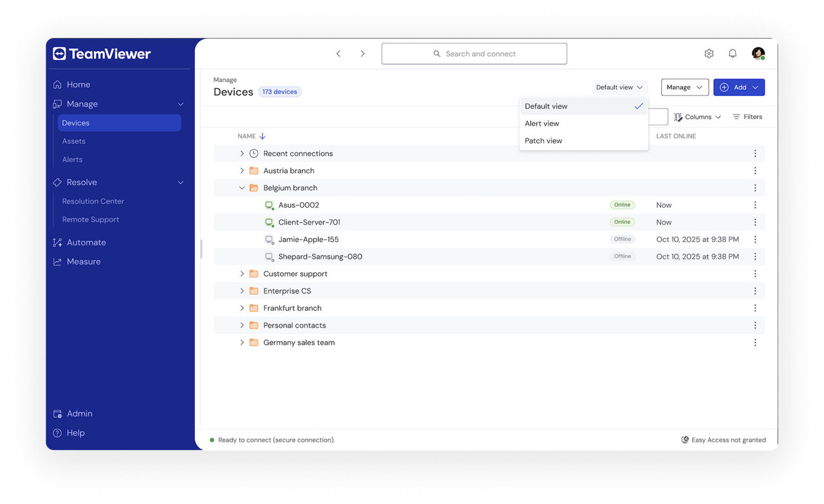824x504 pixels.
Task: Expand the Austria branch folder
Action: (242, 171)
